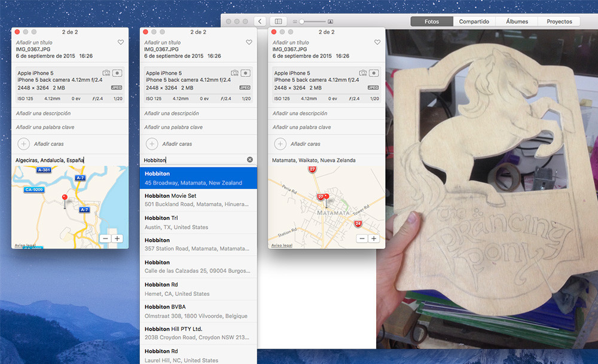598x364 pixels.
Task: Open the Álbumes tab
Action: pos(517,22)
